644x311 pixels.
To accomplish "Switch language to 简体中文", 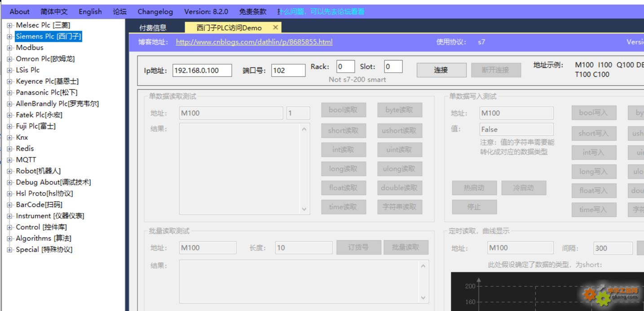I will click(54, 12).
